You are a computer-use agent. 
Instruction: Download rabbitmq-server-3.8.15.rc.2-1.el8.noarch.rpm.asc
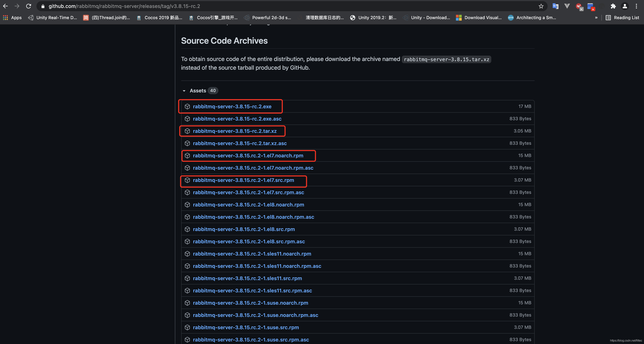pos(253,217)
